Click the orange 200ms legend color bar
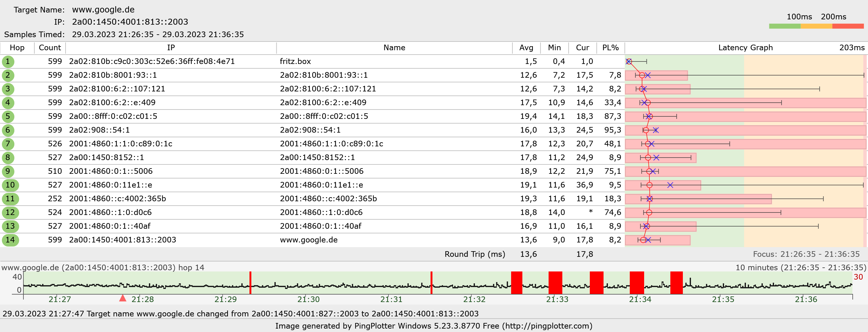The height and width of the screenshot is (332, 868). click(816, 26)
